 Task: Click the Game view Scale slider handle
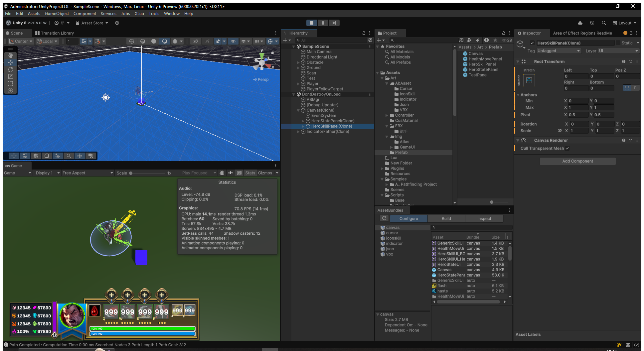coord(131,173)
